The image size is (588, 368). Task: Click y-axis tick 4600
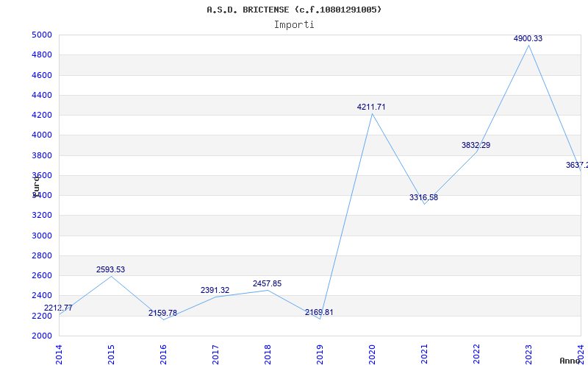[41, 75]
